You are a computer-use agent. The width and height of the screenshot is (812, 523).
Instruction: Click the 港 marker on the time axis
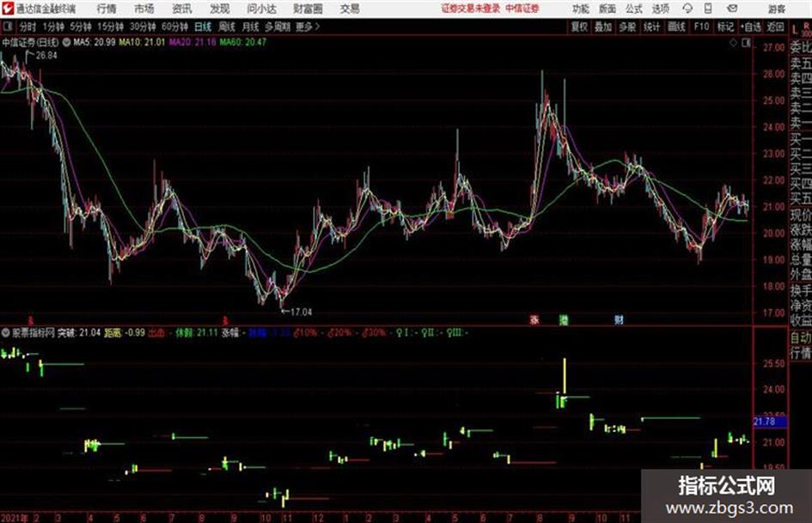564,319
